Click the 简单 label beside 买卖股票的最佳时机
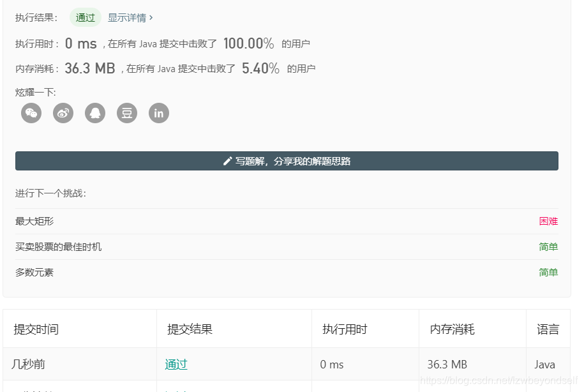The image size is (584, 392). pos(548,247)
